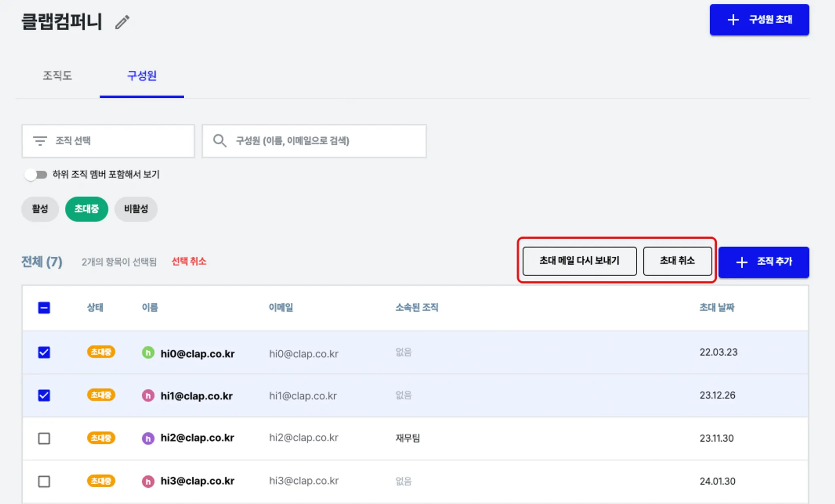
Task: Uncheck the hi0@clap.co.kr row checkbox
Action: coord(44,352)
